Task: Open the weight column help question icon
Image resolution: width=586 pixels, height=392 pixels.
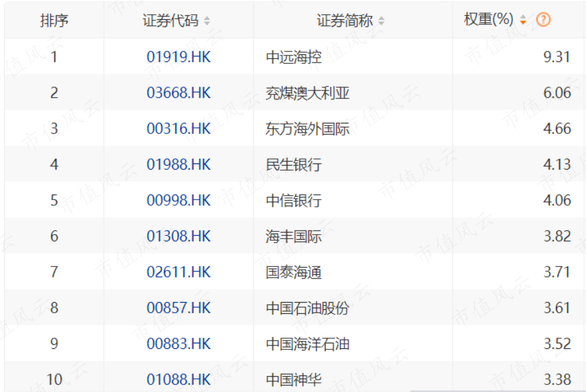Action: [543, 19]
